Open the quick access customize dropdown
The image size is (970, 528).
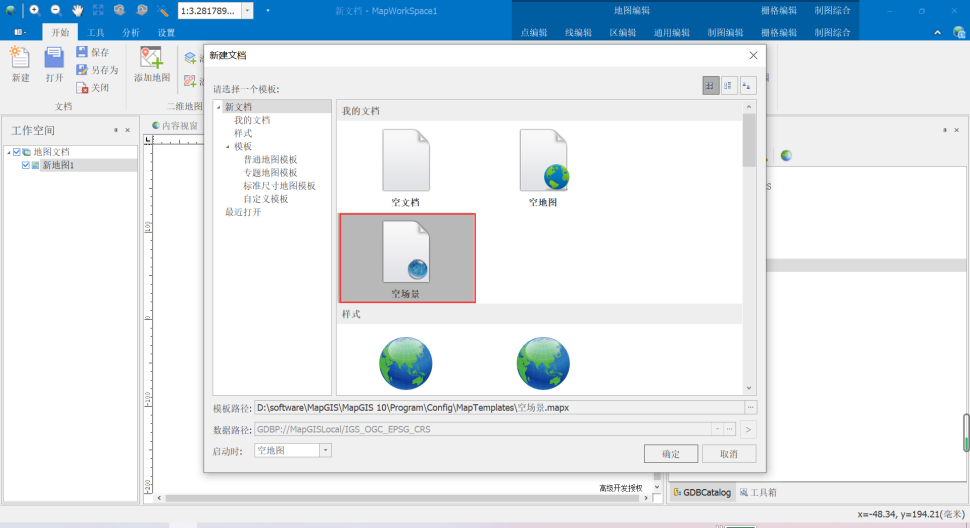click(x=267, y=11)
